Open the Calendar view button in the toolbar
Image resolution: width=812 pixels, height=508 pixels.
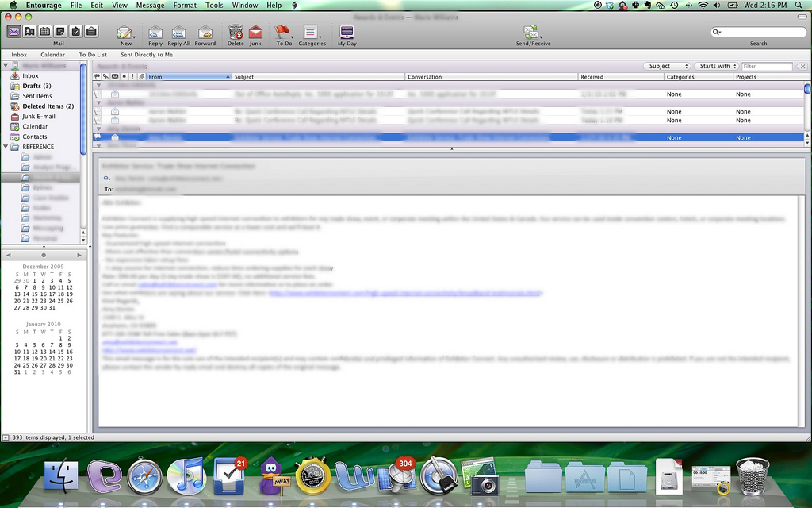(x=45, y=32)
